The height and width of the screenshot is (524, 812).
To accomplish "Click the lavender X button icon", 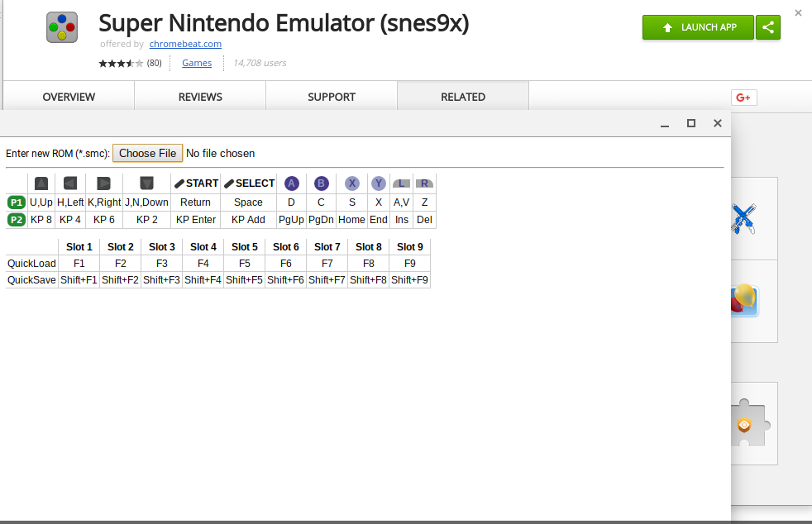I will [x=352, y=183].
